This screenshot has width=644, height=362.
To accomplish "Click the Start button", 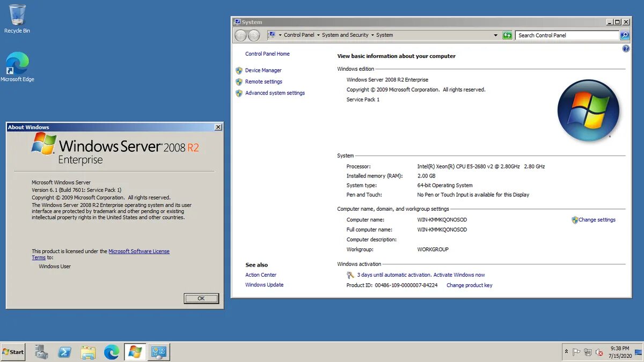I will 13,352.
